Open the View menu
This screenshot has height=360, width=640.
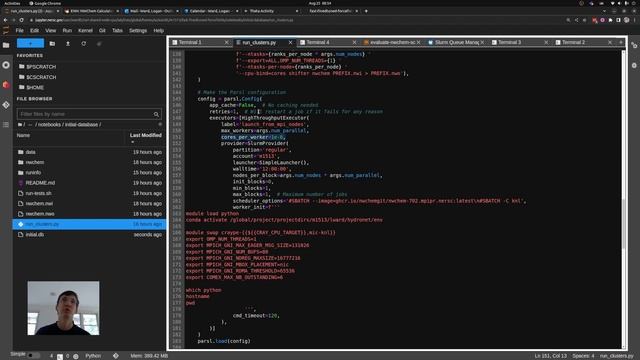51,31
